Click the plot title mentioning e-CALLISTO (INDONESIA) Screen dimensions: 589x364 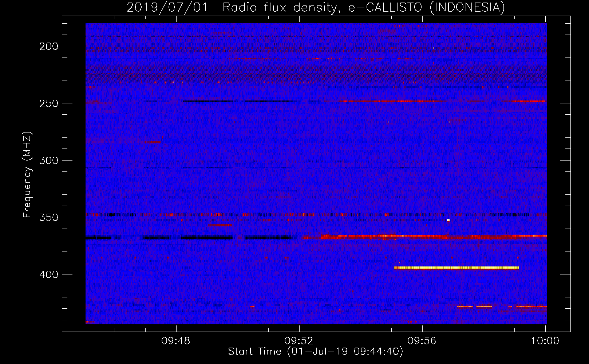(316, 7)
